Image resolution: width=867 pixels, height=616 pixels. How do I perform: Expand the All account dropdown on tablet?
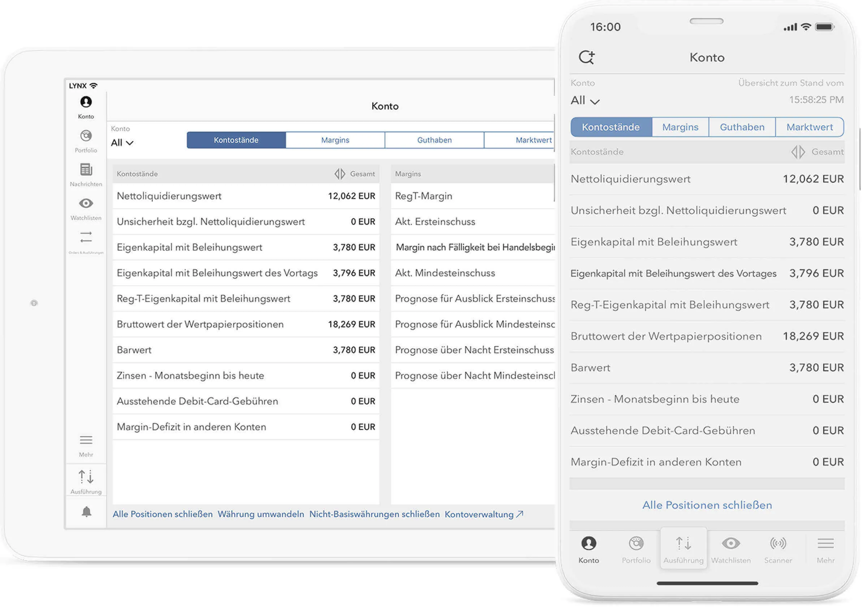coord(122,143)
